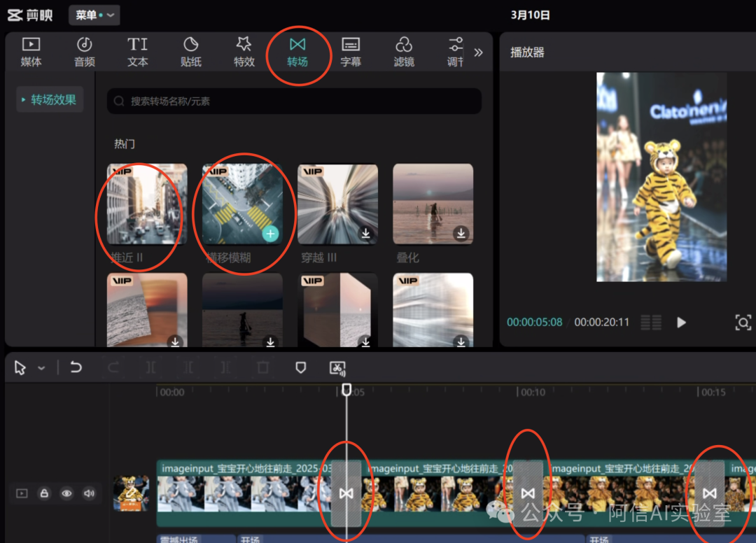This screenshot has height=543, width=756.
Task: Toggle main track collapse icon
Action: coord(22,493)
